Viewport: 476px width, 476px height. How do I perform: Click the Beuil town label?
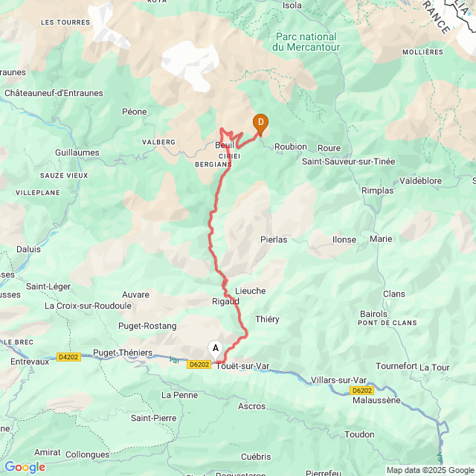pos(225,145)
